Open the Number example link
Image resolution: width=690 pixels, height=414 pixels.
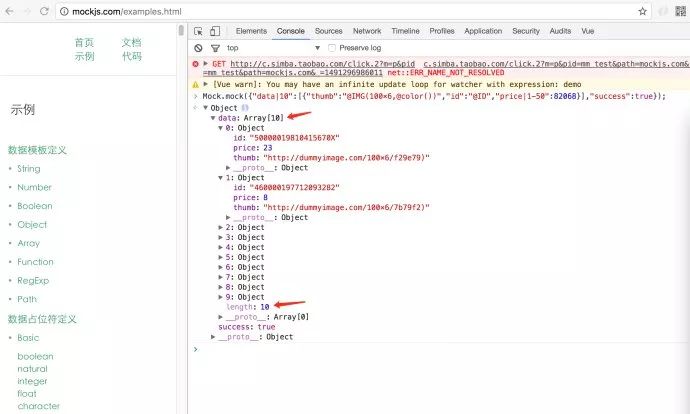tap(34, 187)
